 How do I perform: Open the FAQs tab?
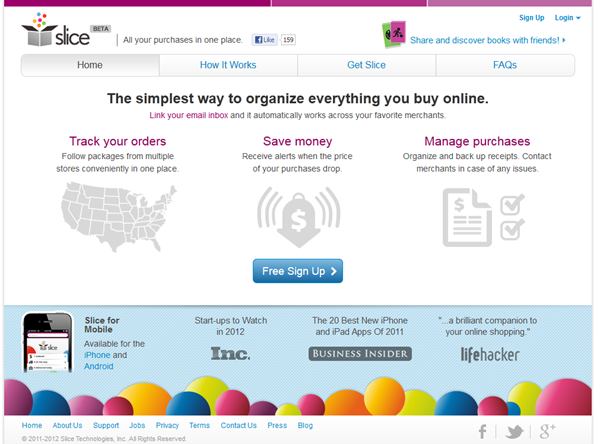(x=505, y=65)
